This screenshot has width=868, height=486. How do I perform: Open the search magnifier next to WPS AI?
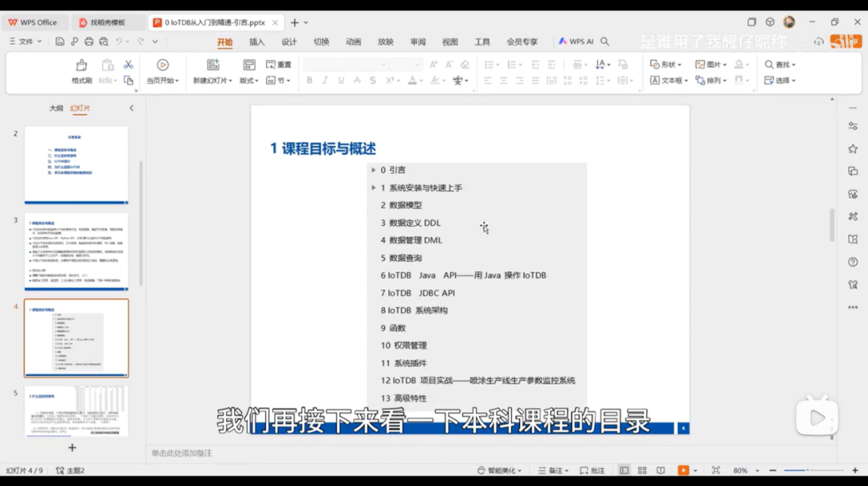[605, 42]
